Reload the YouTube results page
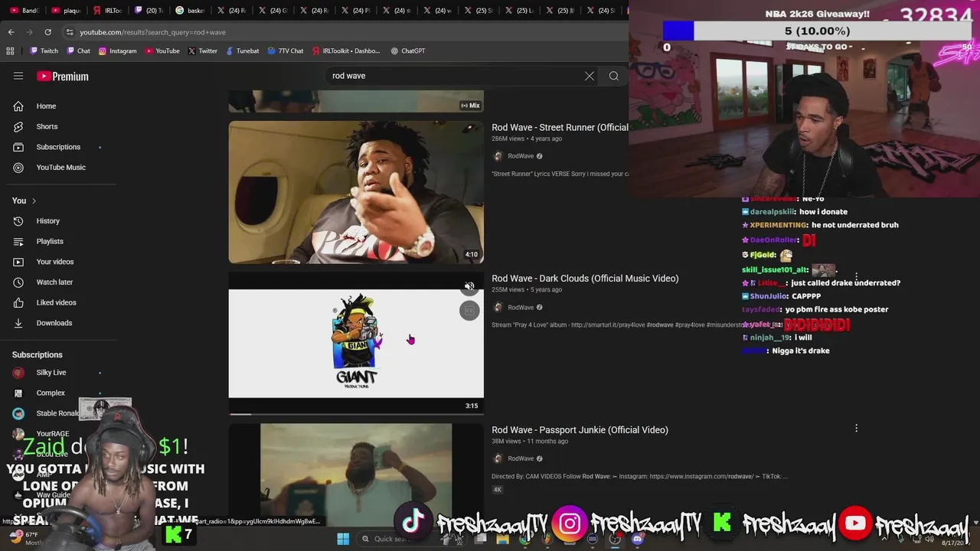 [x=47, y=32]
